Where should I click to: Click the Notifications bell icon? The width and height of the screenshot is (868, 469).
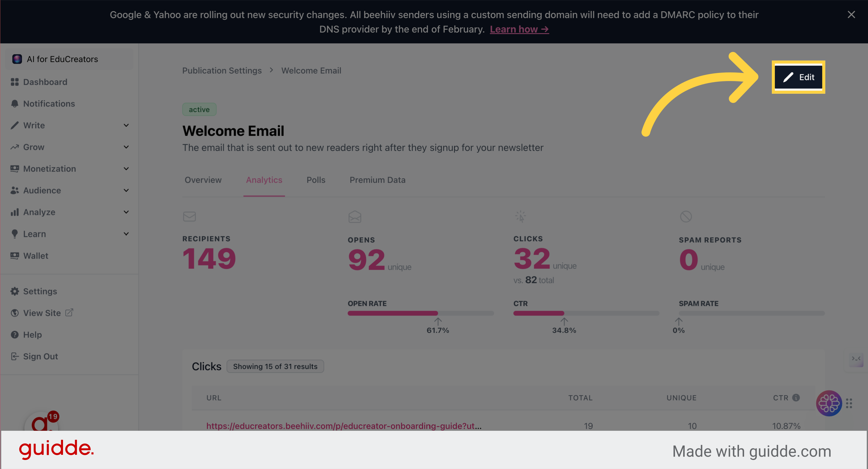[14, 103]
